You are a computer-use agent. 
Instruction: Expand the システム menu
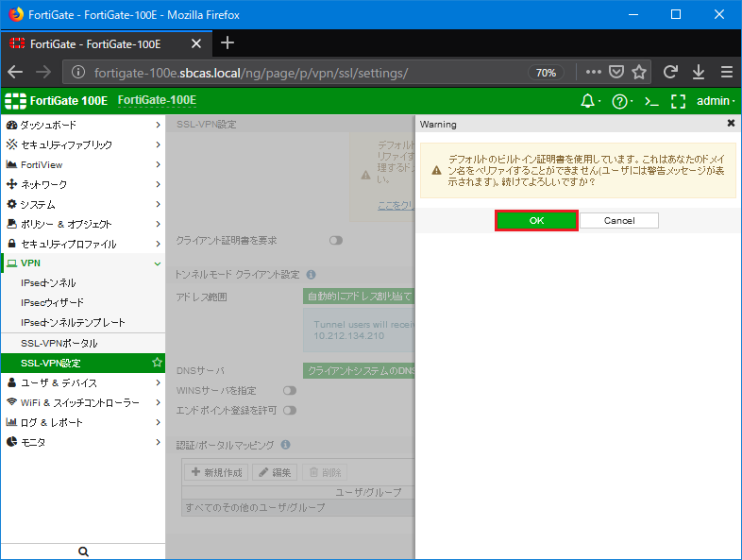(83, 205)
